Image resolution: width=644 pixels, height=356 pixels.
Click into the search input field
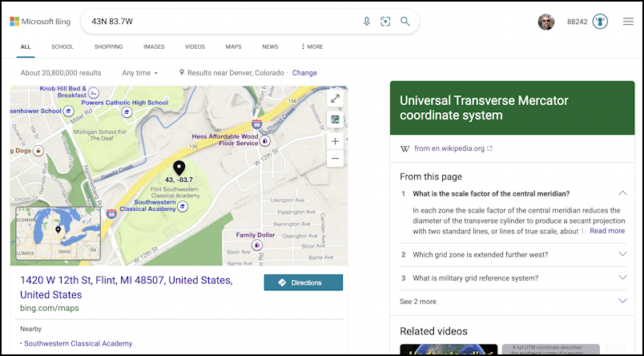[222, 22]
